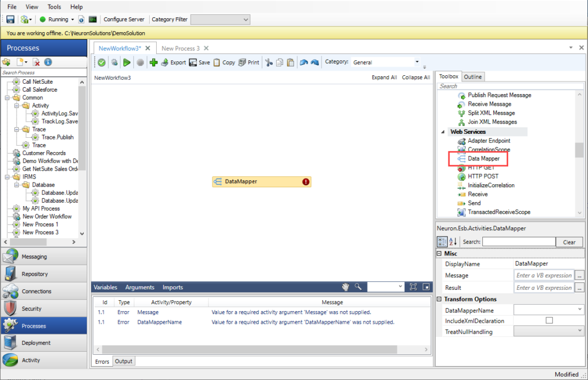Click the scissors Cut icon
This screenshot has height=380, width=588.
click(268, 63)
